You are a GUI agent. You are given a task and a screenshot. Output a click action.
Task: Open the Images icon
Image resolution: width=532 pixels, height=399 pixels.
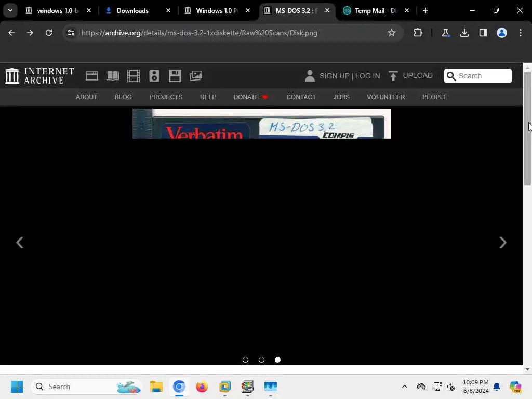[x=196, y=76]
